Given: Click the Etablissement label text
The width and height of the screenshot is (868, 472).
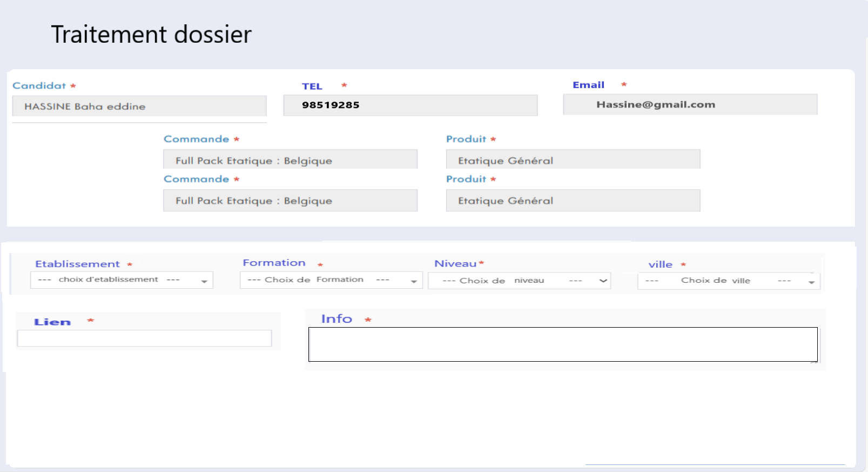Looking at the screenshot, I should click(77, 264).
